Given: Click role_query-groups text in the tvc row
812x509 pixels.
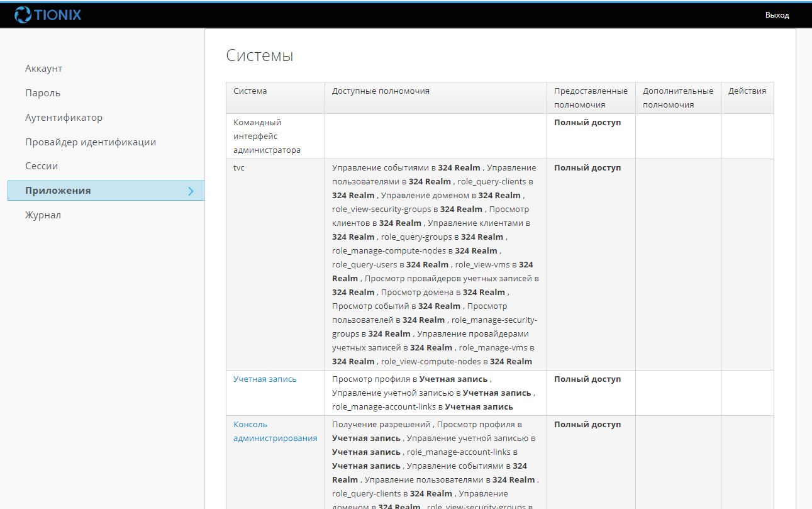Looking at the screenshot, I should 415,237.
